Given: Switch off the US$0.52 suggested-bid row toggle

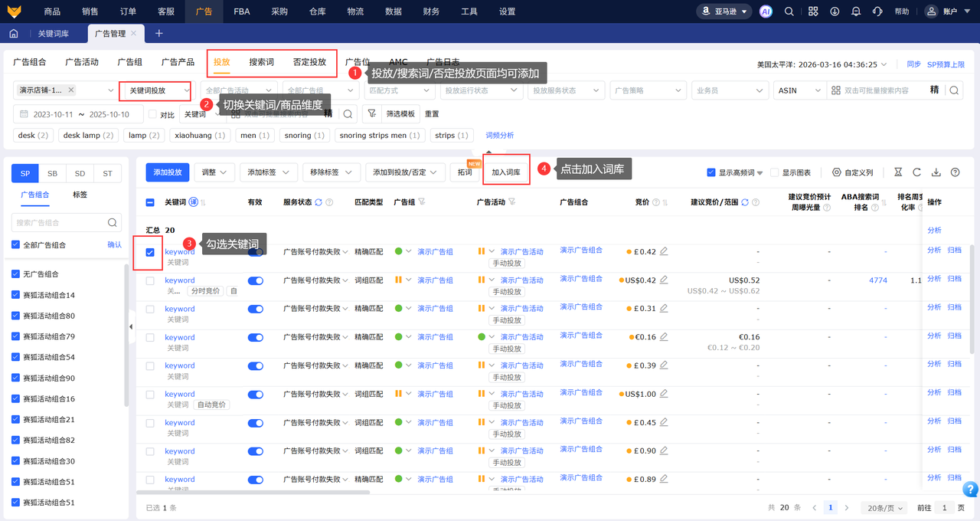Looking at the screenshot, I should (255, 280).
